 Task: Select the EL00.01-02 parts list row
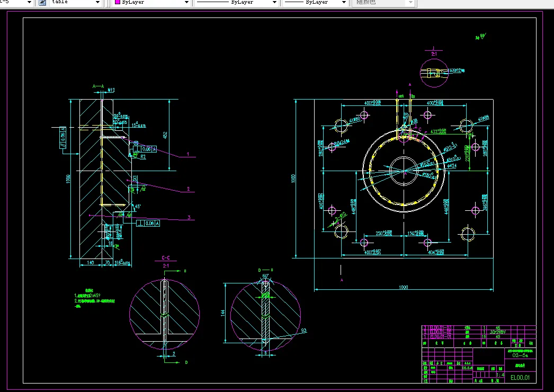point(479,332)
